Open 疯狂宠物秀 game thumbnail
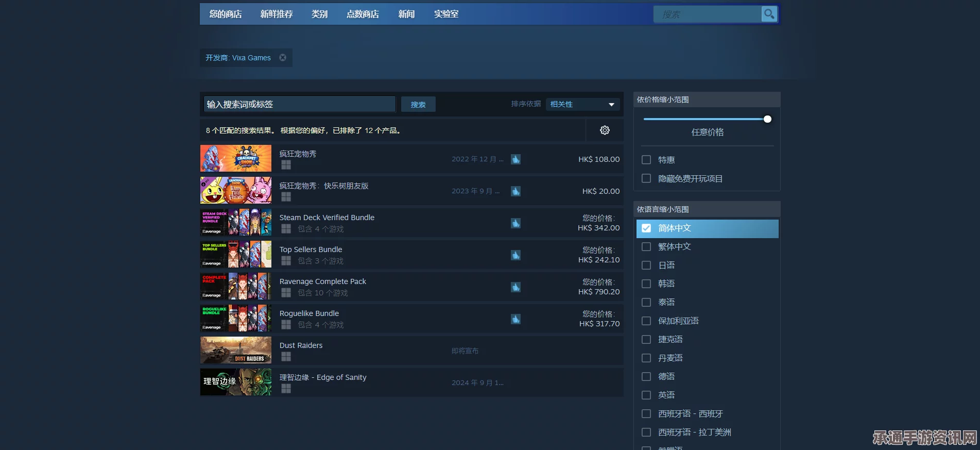 236,158
